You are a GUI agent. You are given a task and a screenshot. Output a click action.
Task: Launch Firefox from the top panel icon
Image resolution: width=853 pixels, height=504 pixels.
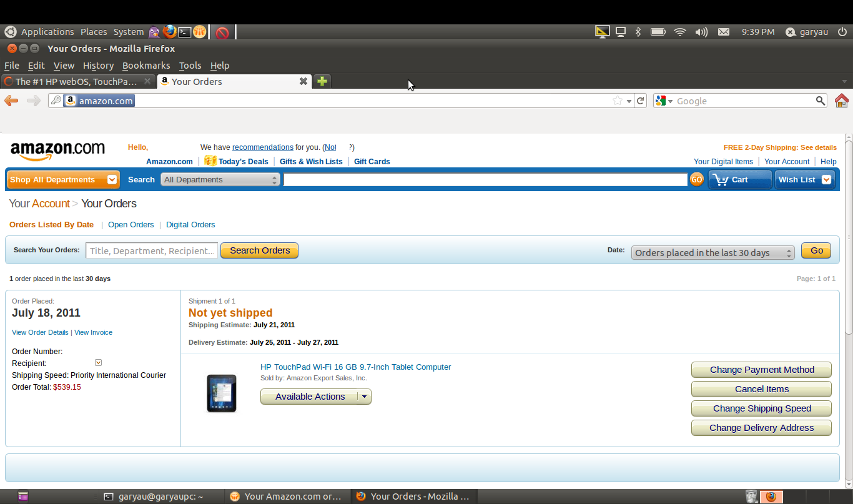(169, 32)
